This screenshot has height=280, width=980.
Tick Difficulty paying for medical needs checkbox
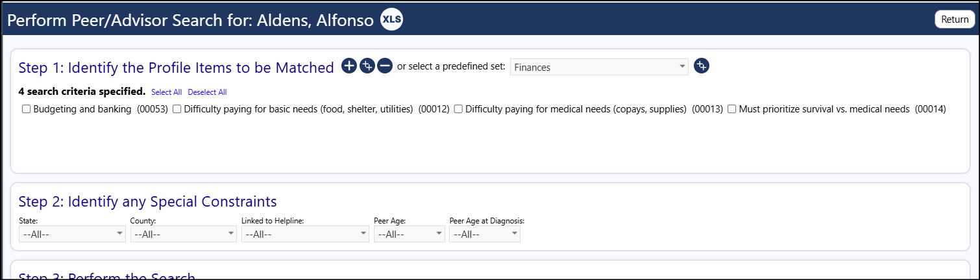(x=458, y=109)
